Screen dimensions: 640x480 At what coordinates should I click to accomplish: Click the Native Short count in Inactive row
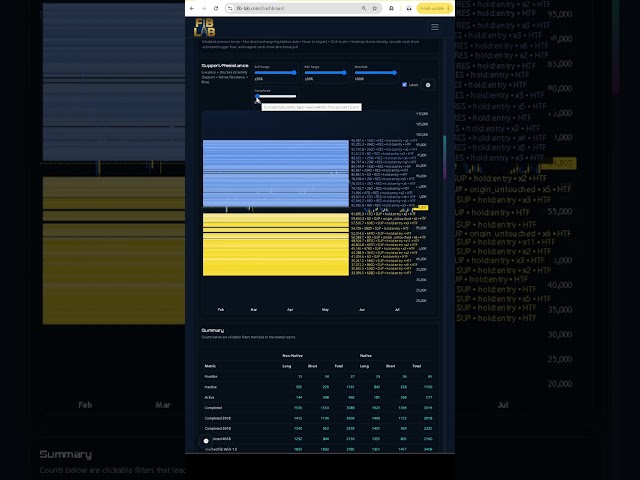403,387
